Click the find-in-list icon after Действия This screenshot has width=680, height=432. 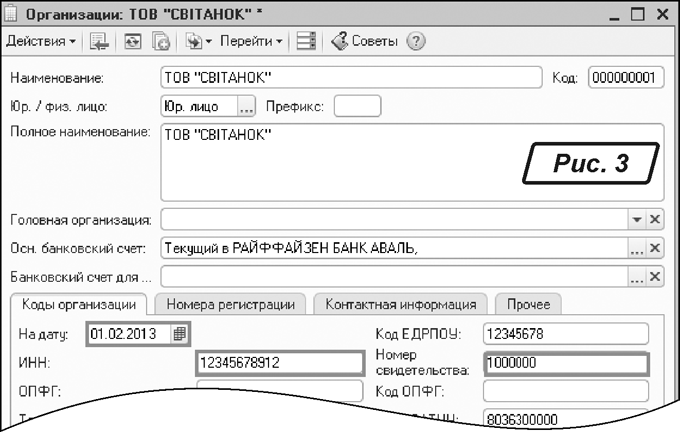click(99, 42)
